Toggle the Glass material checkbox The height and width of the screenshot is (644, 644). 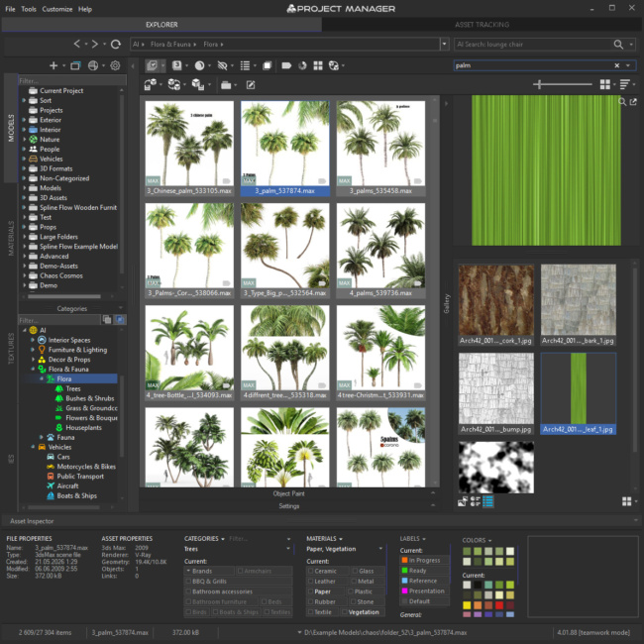point(355,571)
